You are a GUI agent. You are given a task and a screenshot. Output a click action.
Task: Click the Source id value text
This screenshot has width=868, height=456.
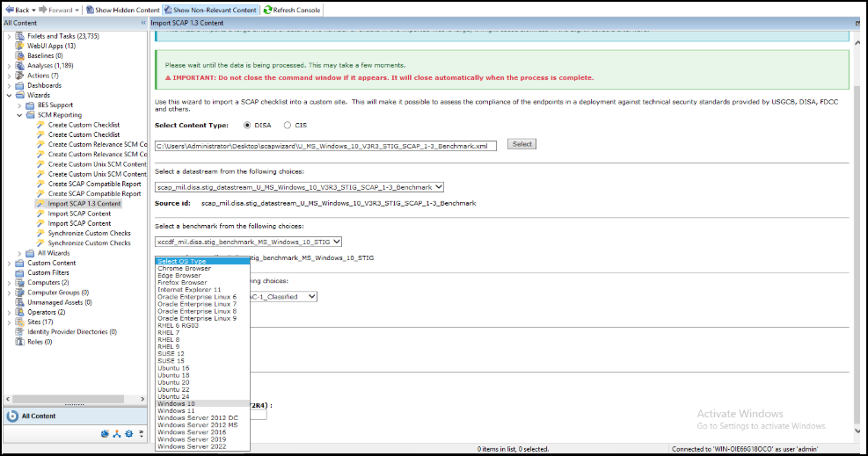[339, 204]
